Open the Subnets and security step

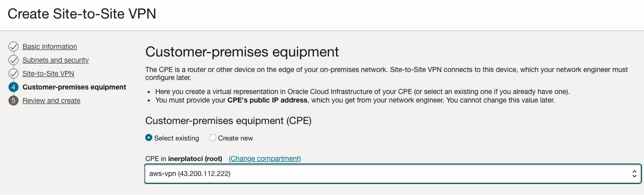click(x=56, y=60)
